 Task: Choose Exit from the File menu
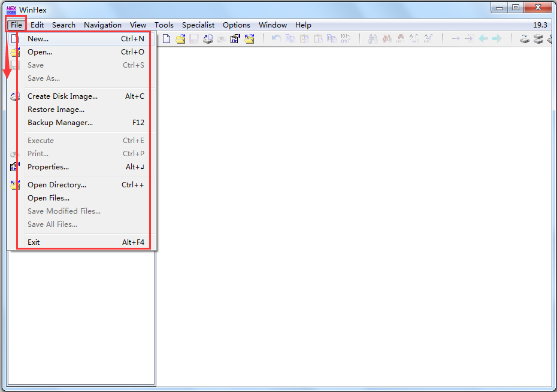click(x=81, y=242)
